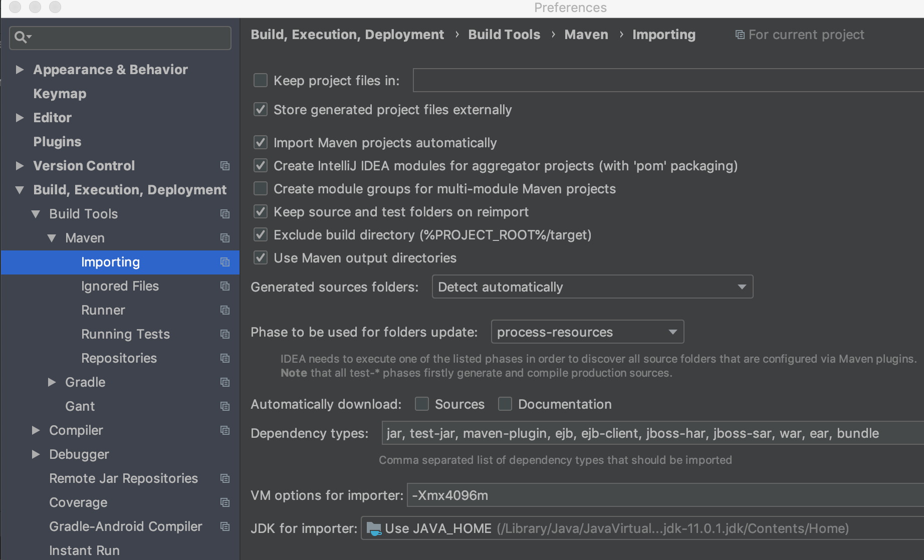Screen dimensions: 924x560
Task: Click the Maven breadcrumb link
Action: tap(586, 34)
